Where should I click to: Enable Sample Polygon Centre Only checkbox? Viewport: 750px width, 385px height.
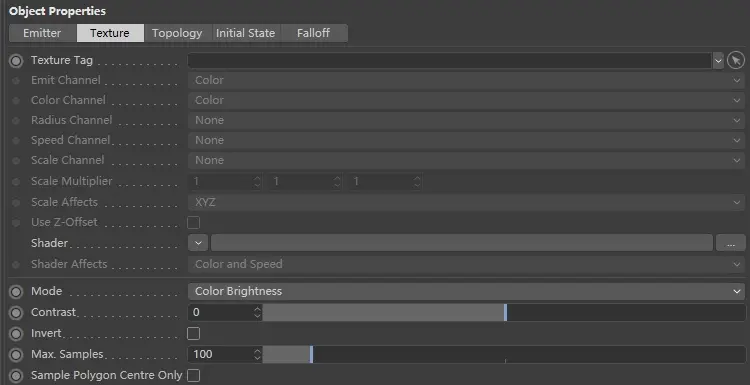pyautogui.click(x=194, y=376)
